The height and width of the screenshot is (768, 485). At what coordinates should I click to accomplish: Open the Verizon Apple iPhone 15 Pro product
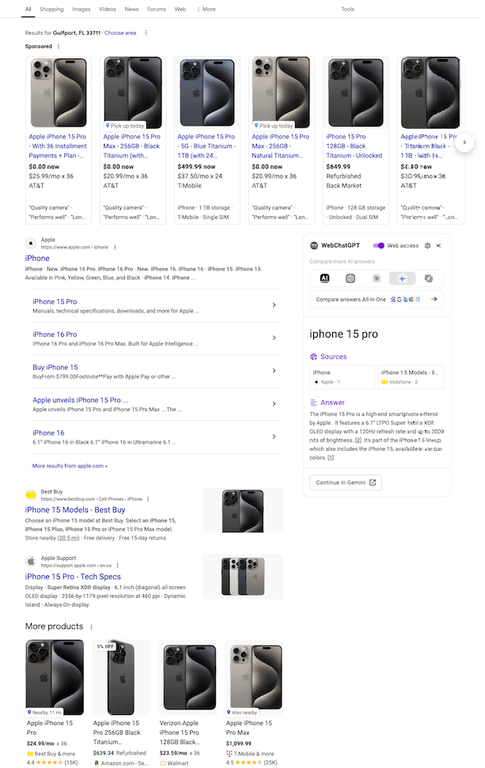tap(189, 701)
